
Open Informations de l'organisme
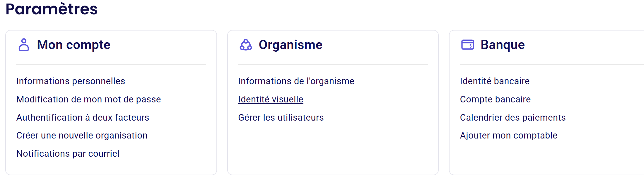[x=296, y=81]
